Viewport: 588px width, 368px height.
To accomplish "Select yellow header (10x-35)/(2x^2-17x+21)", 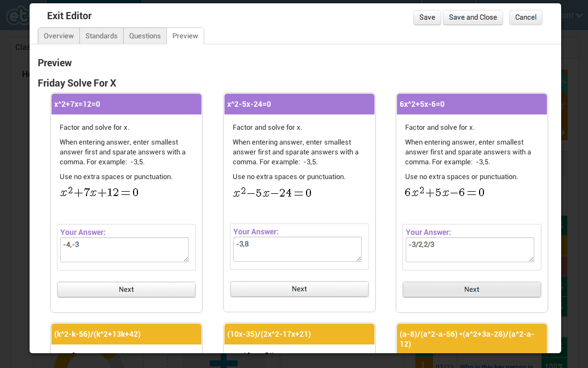I will point(299,334).
